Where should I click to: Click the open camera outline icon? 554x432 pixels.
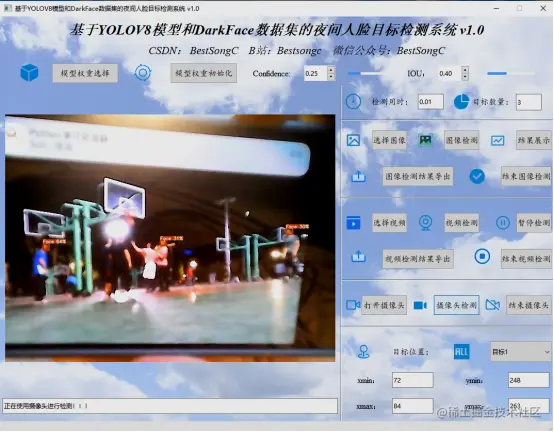[353, 305]
